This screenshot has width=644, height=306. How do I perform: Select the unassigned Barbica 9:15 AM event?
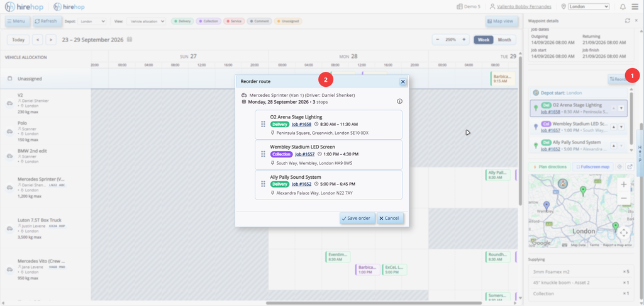502,79
